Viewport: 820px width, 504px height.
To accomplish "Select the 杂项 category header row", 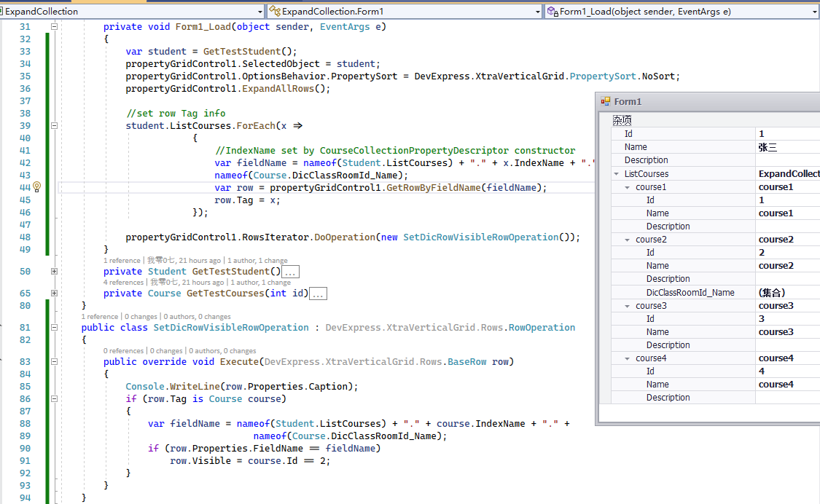I will pos(622,120).
